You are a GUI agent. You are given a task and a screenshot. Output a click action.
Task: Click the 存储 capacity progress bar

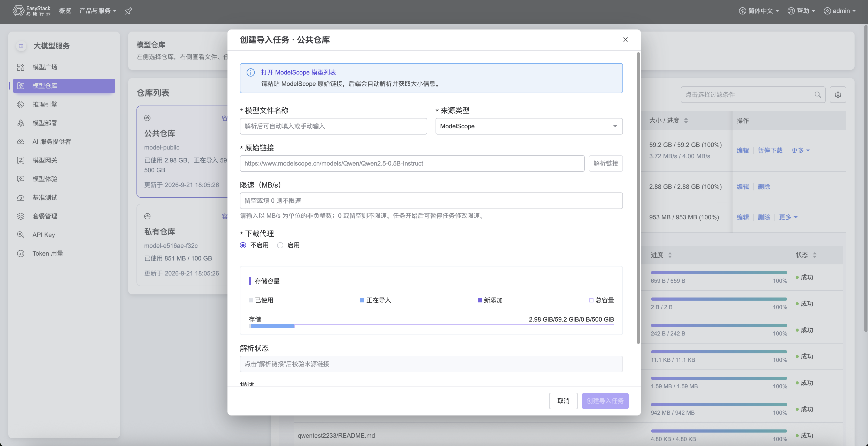click(431, 326)
